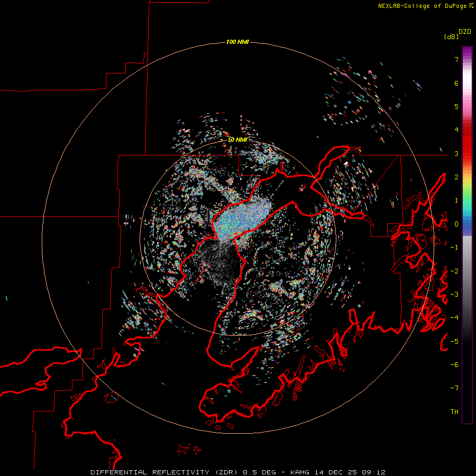Click the 7 value on the color scale
Image resolution: width=476 pixels, height=476 pixels.
pos(456,59)
